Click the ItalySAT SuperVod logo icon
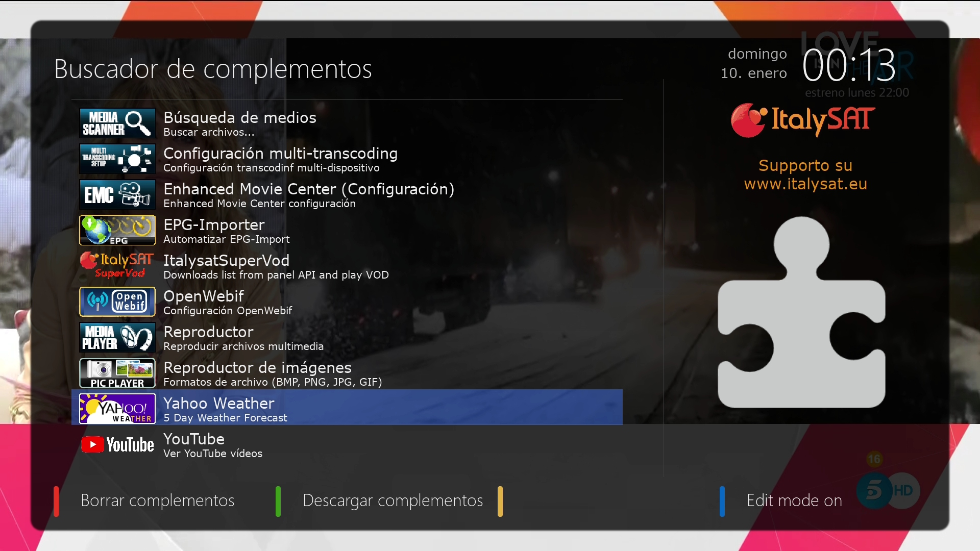The height and width of the screenshot is (551, 980). (117, 266)
